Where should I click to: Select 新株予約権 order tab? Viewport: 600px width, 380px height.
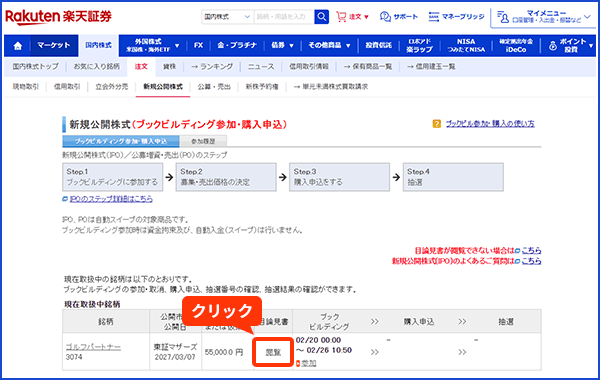point(262,87)
